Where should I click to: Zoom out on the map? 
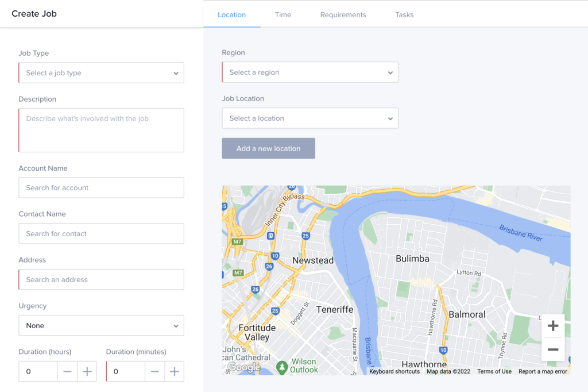click(x=553, y=349)
